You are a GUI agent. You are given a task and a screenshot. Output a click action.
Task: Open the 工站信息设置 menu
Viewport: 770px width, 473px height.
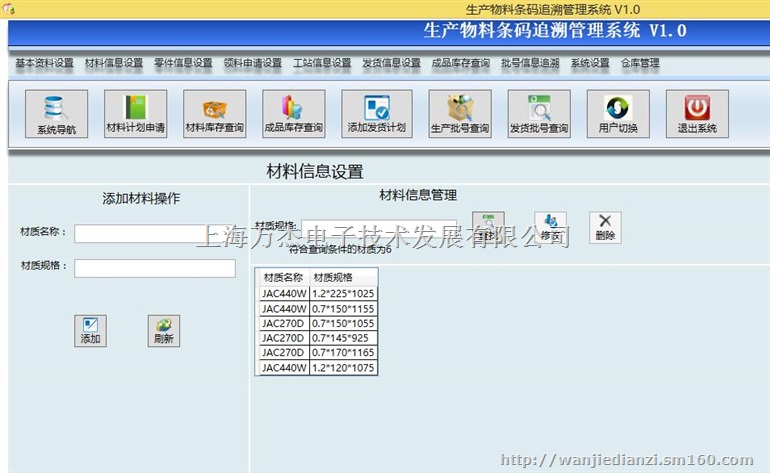coord(322,63)
